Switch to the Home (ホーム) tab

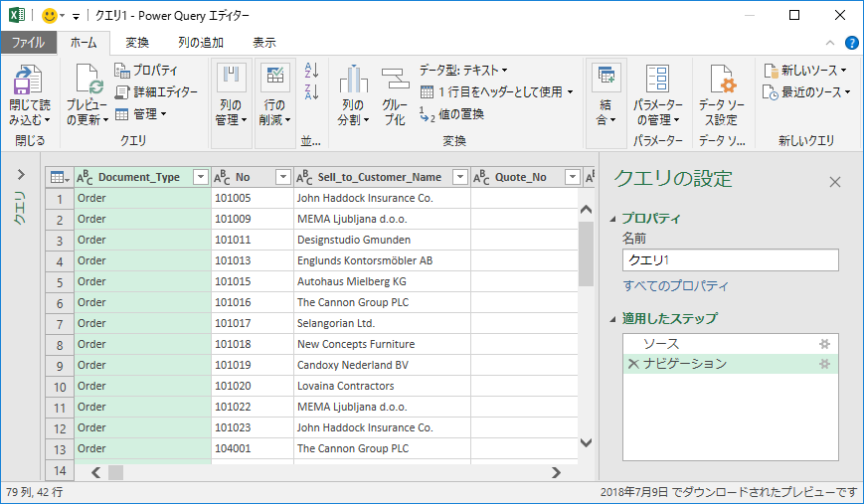(x=84, y=43)
